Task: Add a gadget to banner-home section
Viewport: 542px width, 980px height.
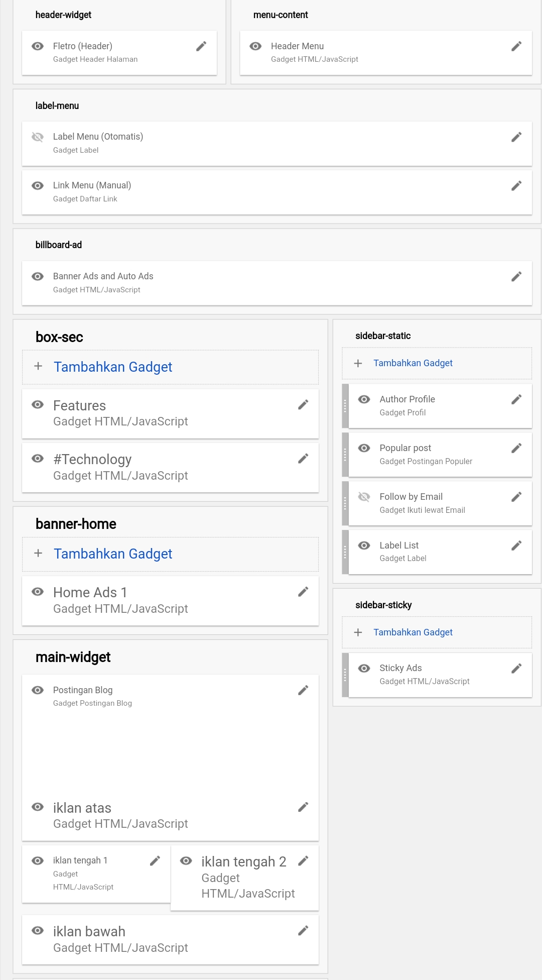Action: 113,554
